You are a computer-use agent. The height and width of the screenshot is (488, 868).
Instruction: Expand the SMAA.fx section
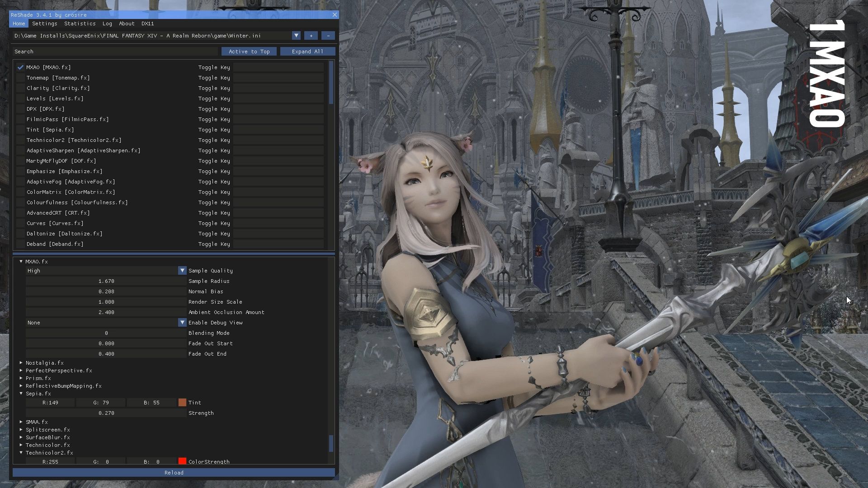pos(21,422)
